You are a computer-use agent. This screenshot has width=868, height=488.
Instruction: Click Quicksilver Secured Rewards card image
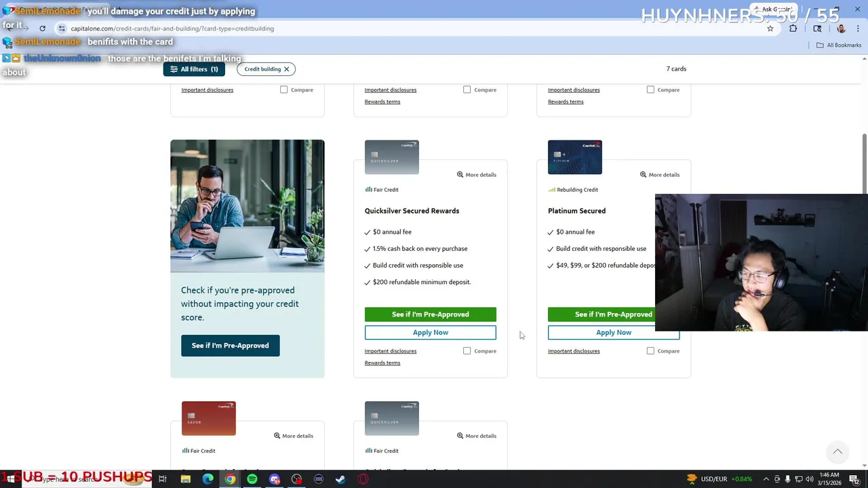click(x=392, y=157)
